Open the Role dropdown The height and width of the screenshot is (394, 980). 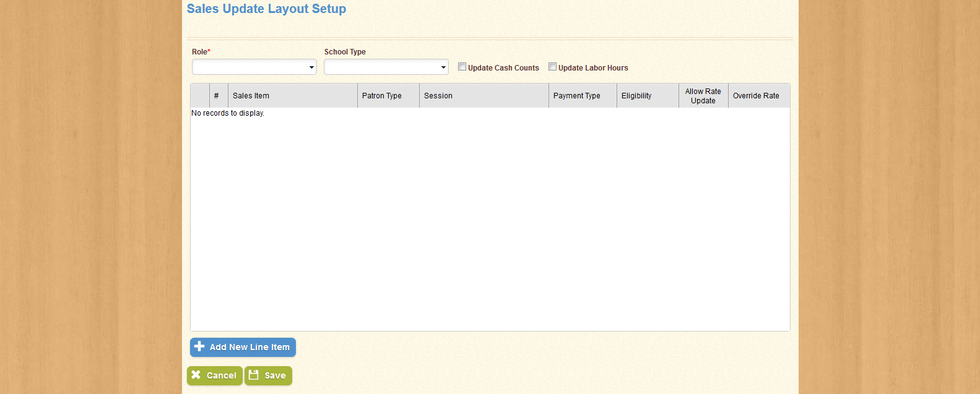click(x=254, y=67)
